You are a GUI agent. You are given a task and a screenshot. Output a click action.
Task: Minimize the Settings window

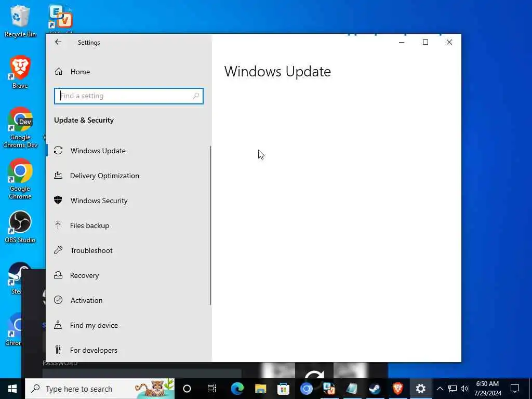pyautogui.click(x=402, y=42)
